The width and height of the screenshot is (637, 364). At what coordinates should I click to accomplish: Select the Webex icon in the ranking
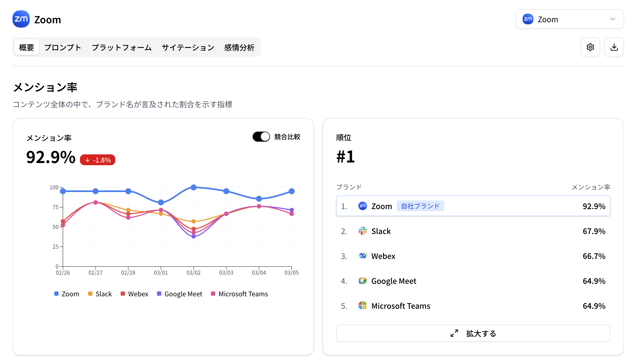pos(362,256)
